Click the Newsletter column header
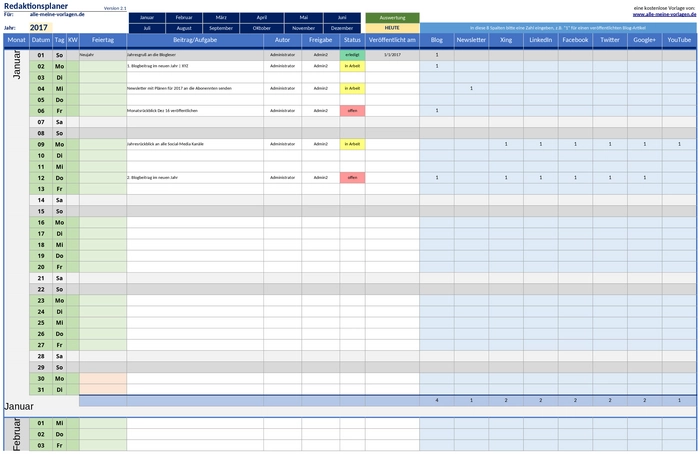 [x=471, y=40]
